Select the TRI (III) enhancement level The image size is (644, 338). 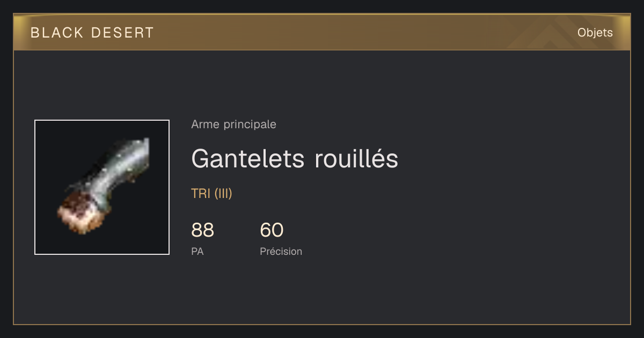coord(211,194)
